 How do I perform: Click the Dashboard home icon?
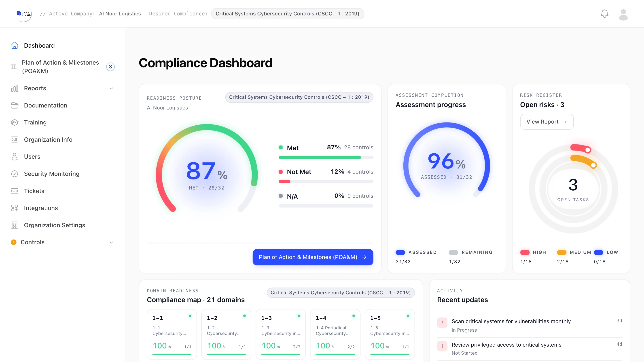(x=15, y=45)
